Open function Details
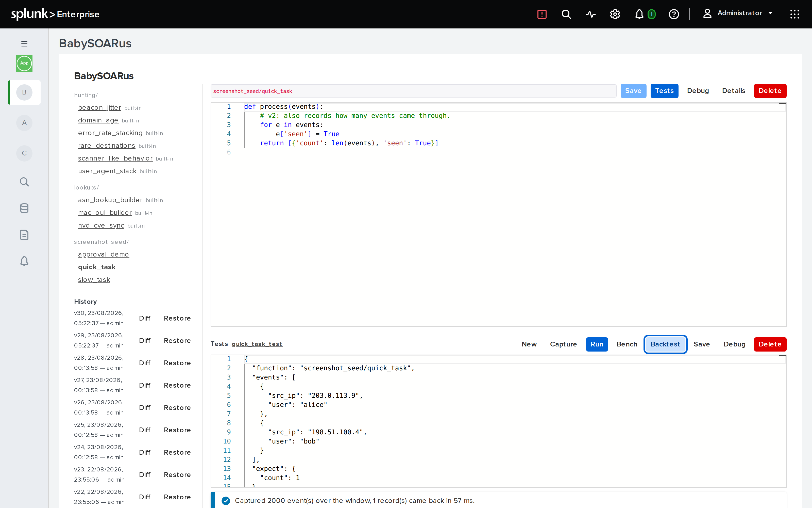Screen dimensions: 812x508 pyautogui.click(x=734, y=91)
